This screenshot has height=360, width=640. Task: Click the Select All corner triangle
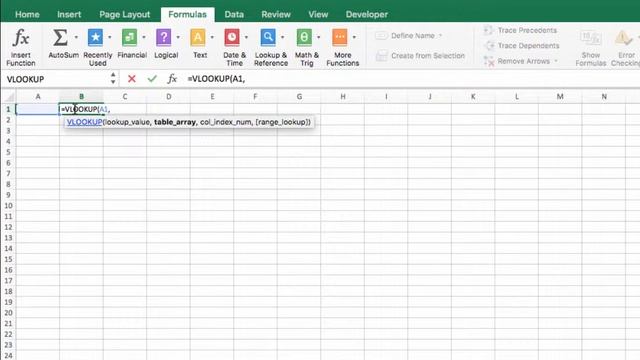[9, 97]
